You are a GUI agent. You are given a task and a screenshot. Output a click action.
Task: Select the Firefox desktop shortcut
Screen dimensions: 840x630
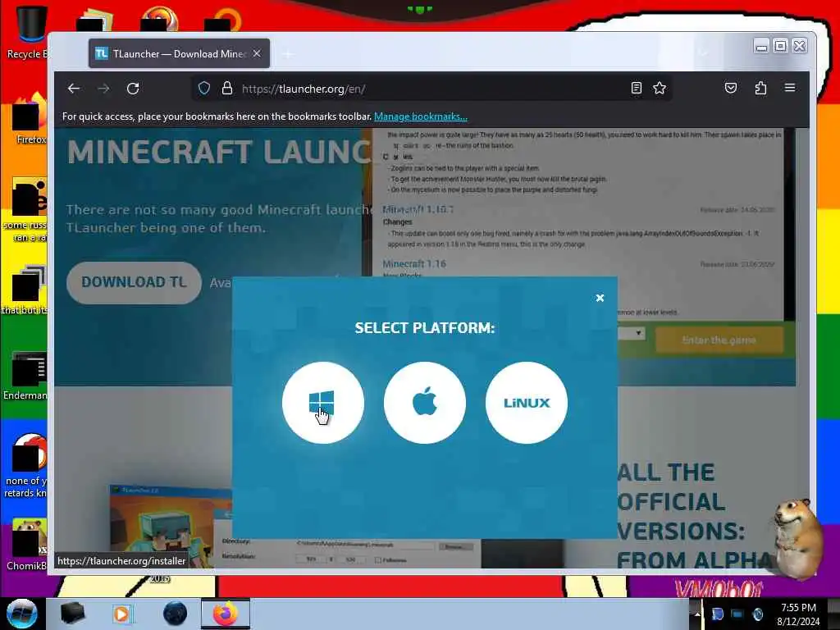pyautogui.click(x=30, y=118)
